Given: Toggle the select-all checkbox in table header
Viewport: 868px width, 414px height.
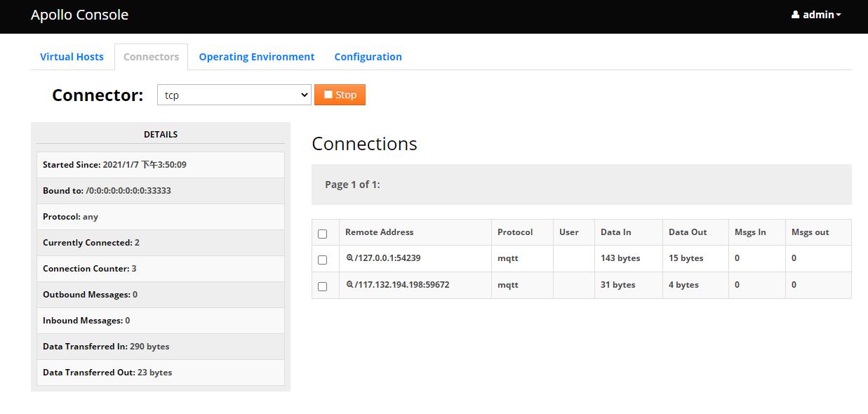Looking at the screenshot, I should 323,234.
